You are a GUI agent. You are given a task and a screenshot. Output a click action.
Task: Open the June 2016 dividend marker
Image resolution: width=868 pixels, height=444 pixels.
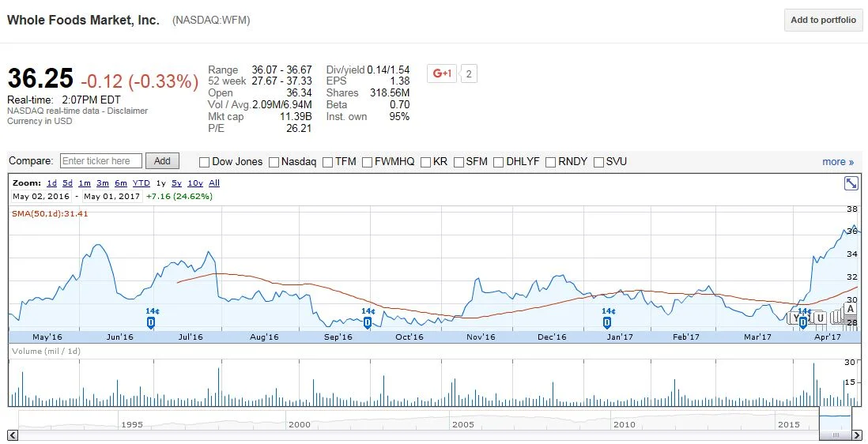(x=150, y=322)
